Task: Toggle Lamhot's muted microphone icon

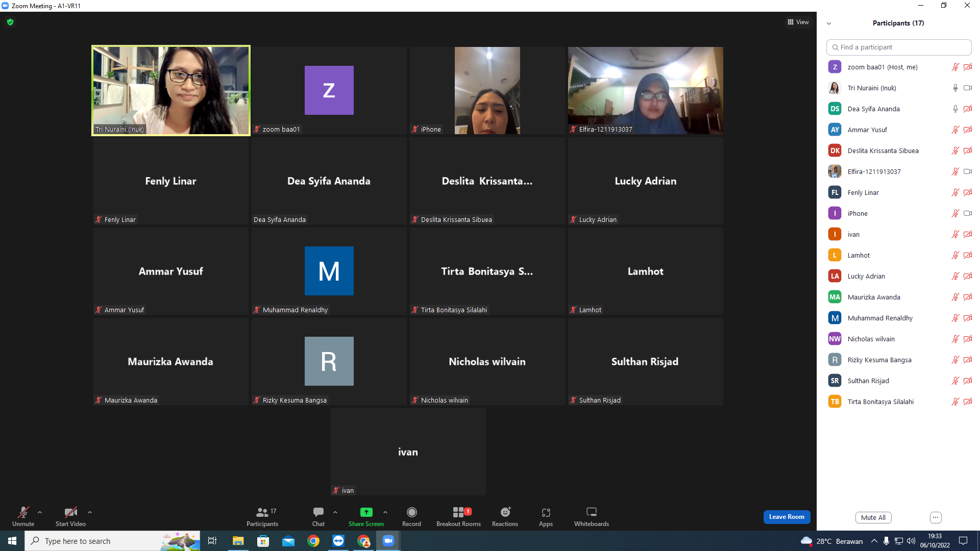Action: [x=955, y=255]
